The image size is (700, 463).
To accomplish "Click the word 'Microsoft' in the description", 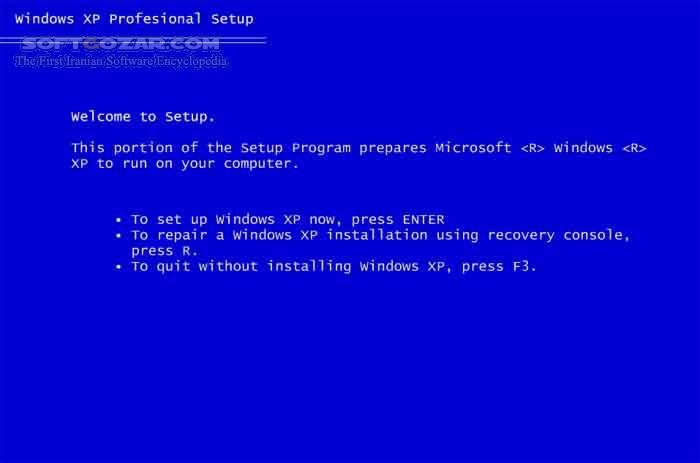I will [473, 148].
